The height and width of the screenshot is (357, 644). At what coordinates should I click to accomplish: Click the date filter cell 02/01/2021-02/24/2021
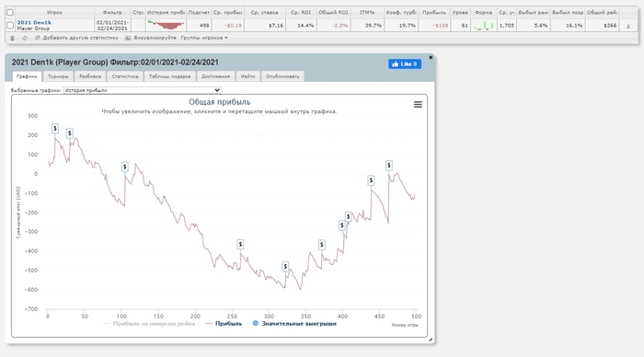coord(112,25)
